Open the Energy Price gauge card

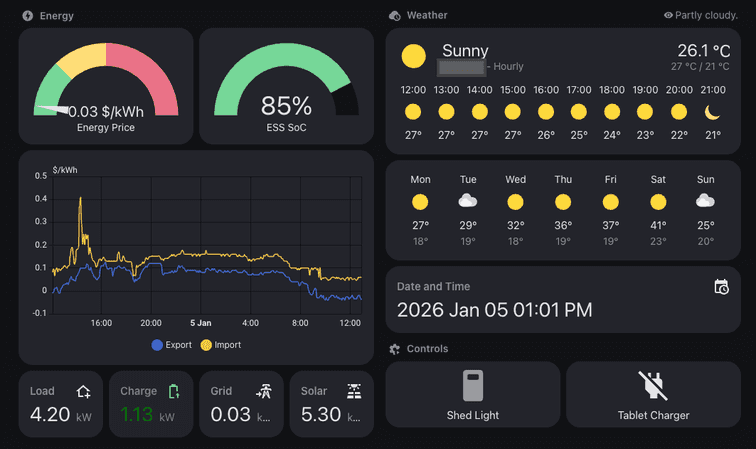(x=106, y=86)
